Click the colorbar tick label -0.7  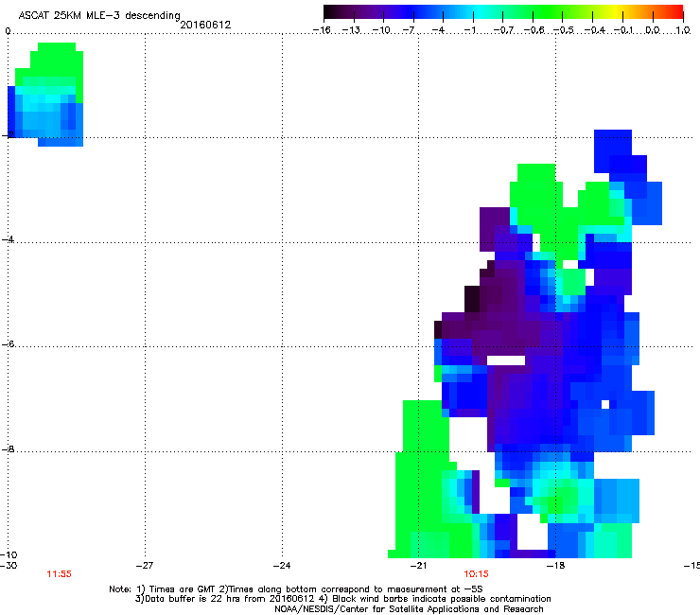click(503, 30)
